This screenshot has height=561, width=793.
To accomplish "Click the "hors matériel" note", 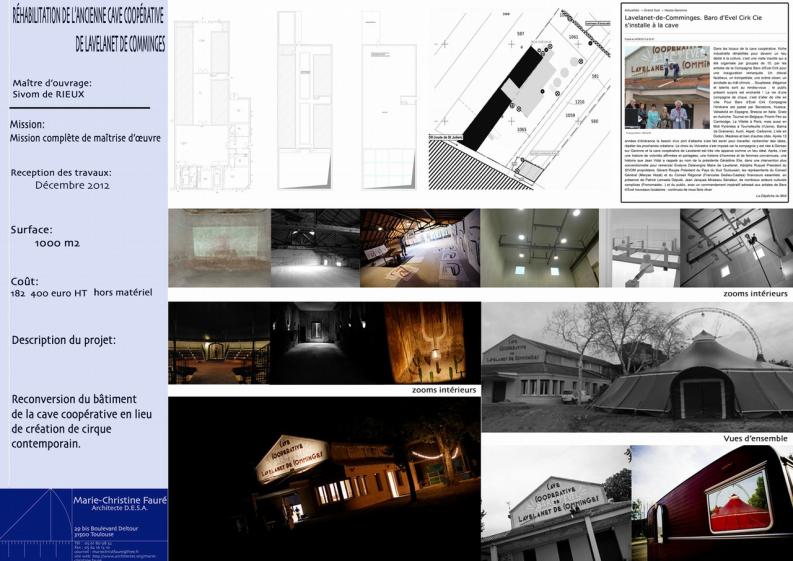I will tap(123, 292).
